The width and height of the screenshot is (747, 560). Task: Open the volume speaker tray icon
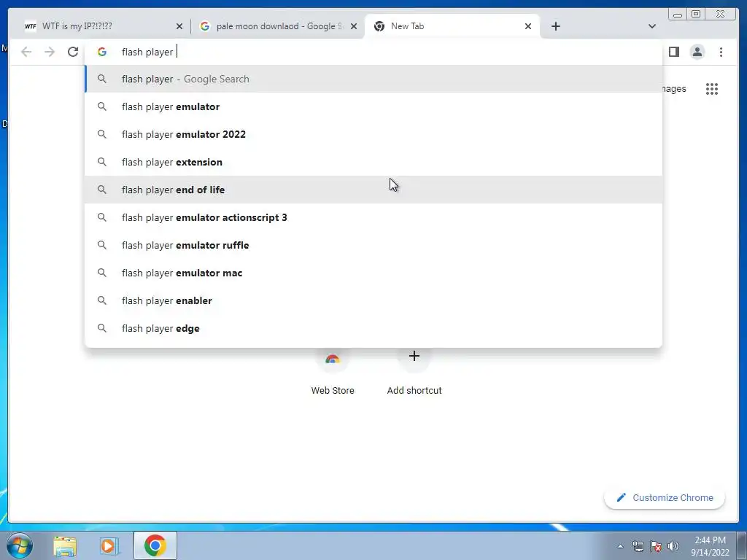click(673, 546)
